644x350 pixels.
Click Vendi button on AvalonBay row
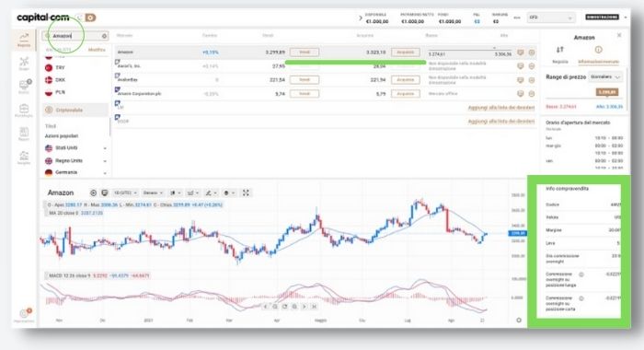click(305, 80)
